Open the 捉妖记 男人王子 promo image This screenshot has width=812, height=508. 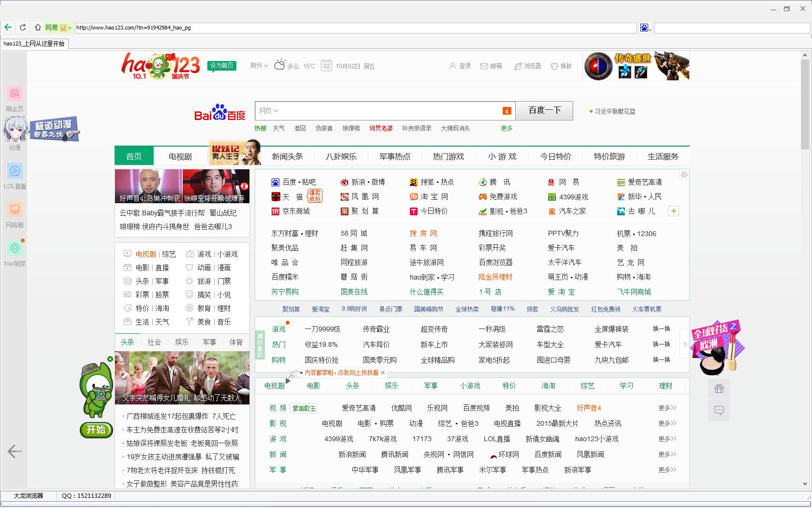pyautogui.click(x=235, y=152)
